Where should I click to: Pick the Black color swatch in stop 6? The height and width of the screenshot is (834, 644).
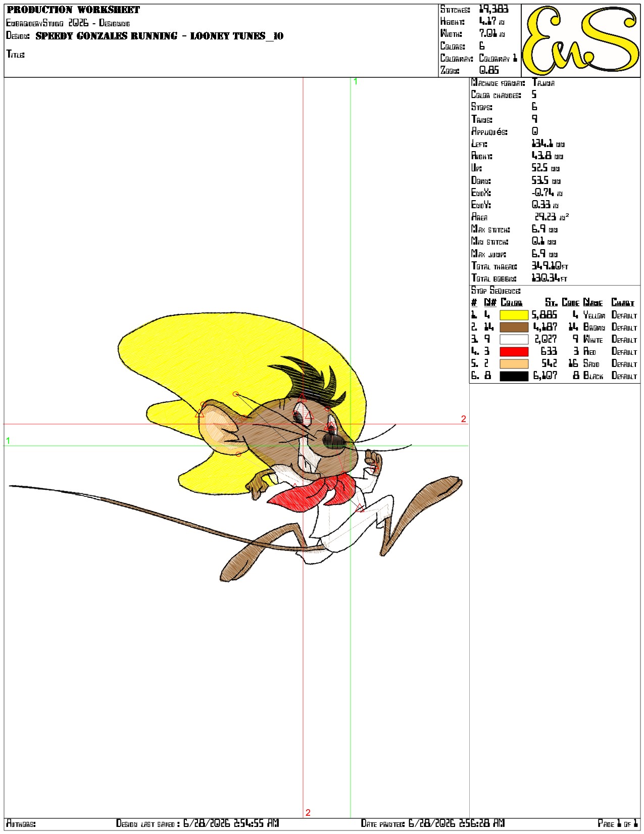coord(514,376)
